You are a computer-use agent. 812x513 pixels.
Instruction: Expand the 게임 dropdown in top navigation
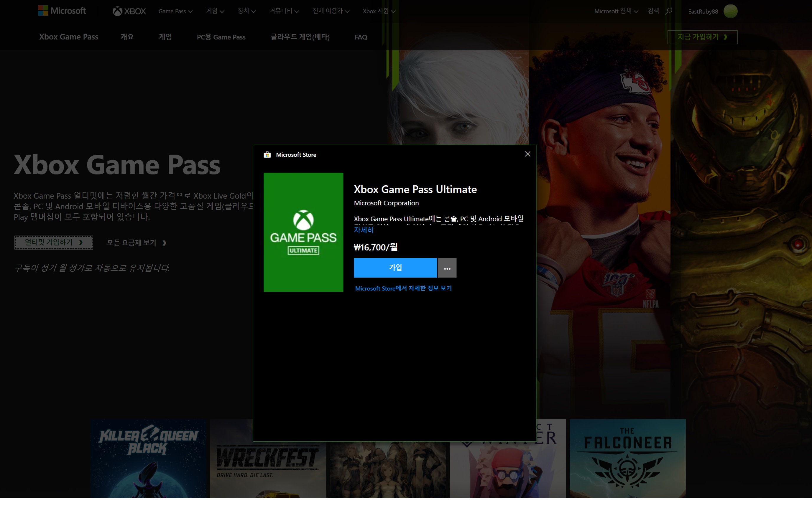point(215,11)
